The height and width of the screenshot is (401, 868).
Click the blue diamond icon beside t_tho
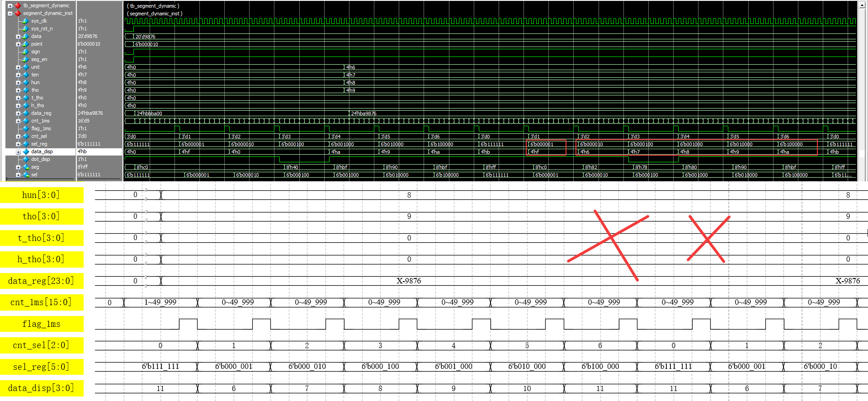[26, 98]
